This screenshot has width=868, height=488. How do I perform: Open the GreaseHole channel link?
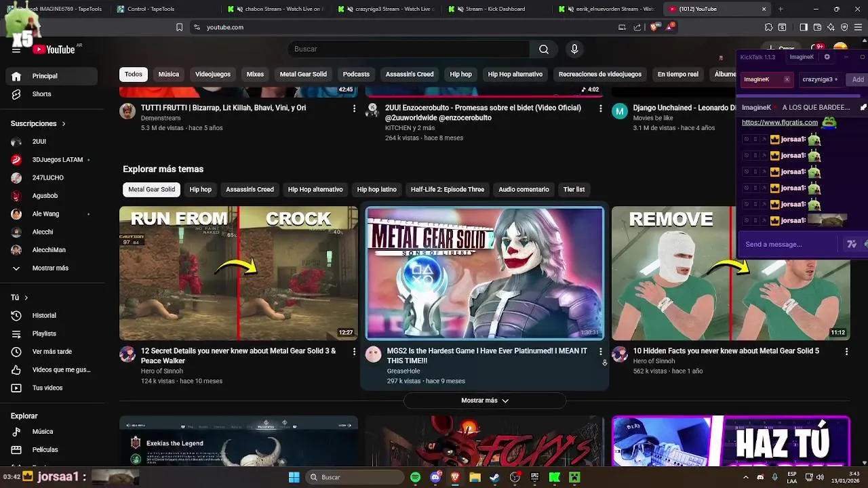coord(403,371)
